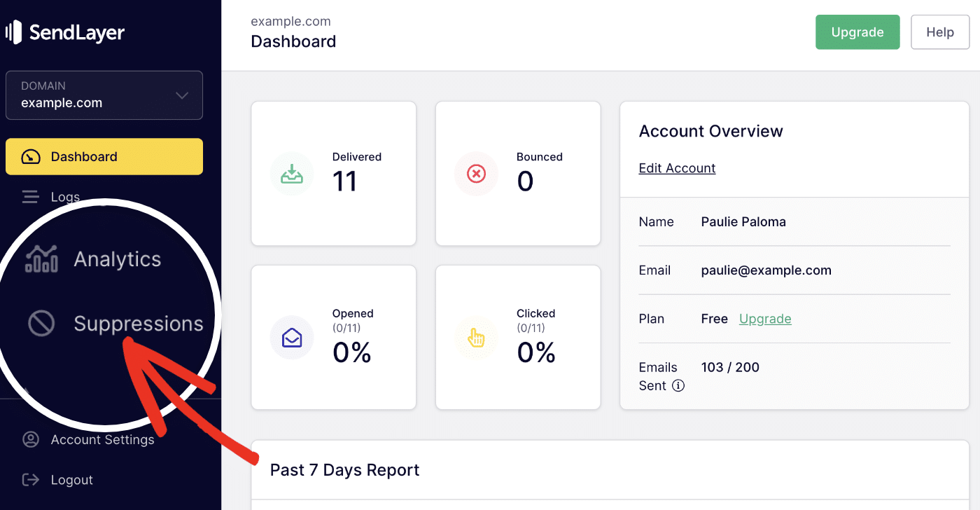This screenshot has width=980, height=510.
Task: Click the Suppressions blocked-circle icon
Action: (x=41, y=323)
